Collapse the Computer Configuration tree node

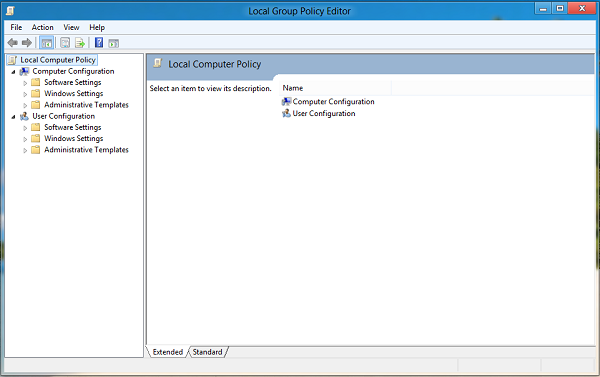point(13,72)
